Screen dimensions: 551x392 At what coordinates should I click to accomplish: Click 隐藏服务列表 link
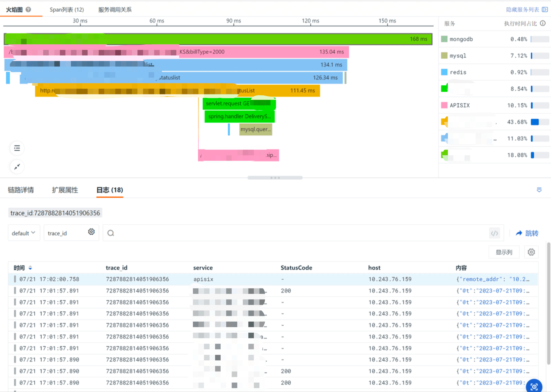click(x=522, y=9)
